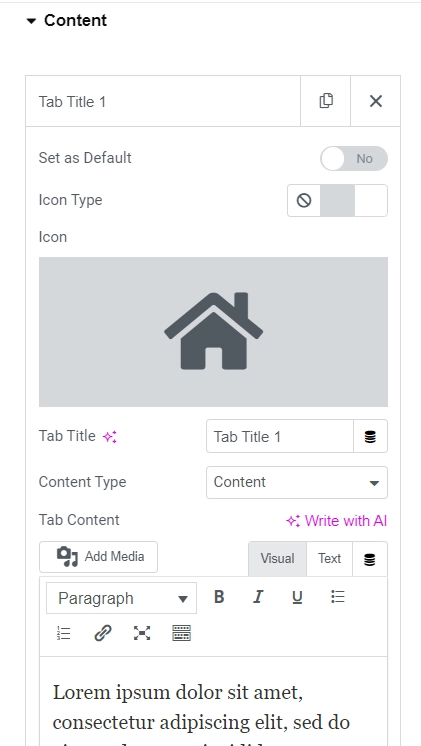Click the Add Media button

98,557
